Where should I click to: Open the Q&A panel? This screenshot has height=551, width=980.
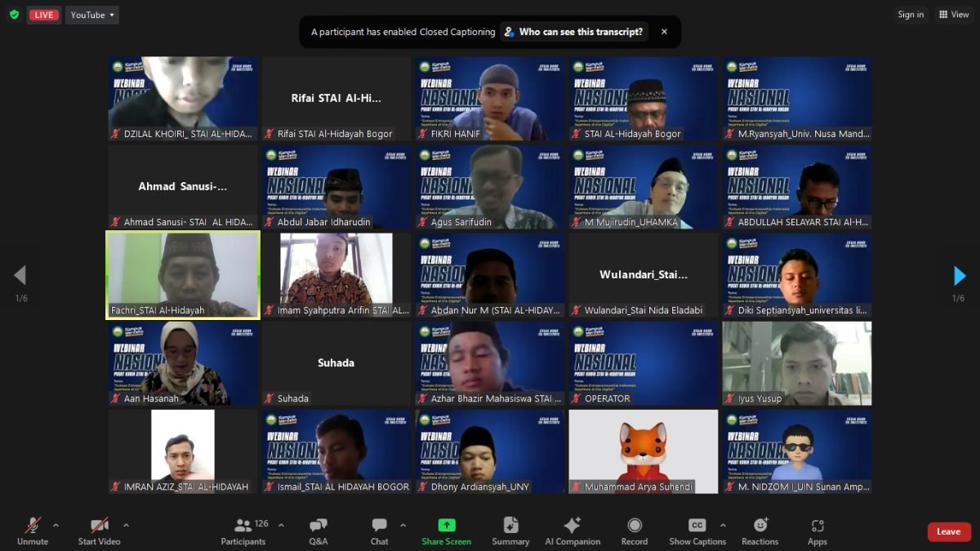pos(318,531)
